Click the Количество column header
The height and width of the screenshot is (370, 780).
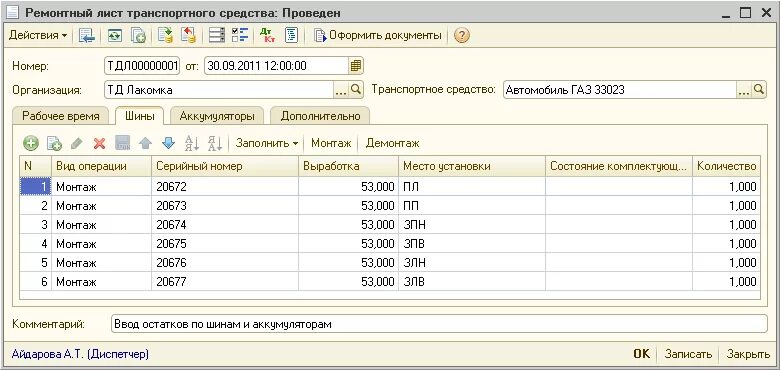(x=726, y=166)
